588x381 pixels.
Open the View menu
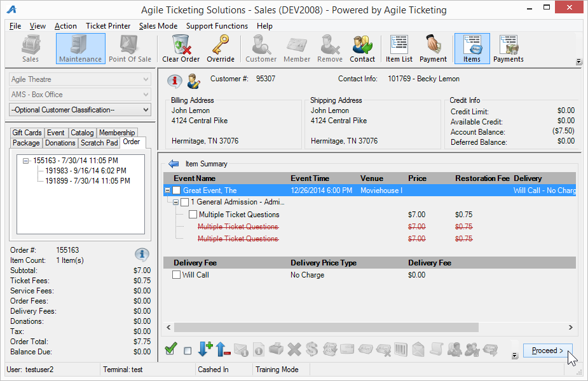(38, 26)
